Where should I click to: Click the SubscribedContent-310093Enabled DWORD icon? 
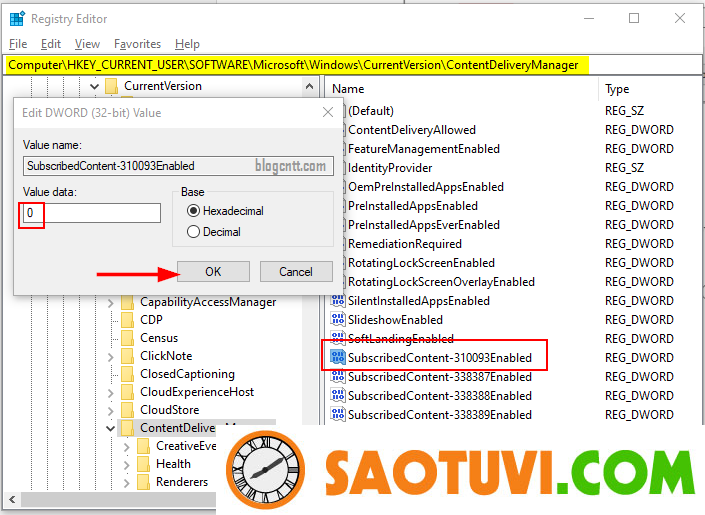[x=338, y=358]
